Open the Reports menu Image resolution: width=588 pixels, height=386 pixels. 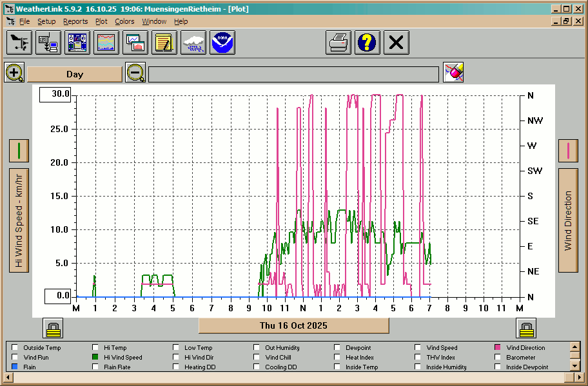pos(75,21)
